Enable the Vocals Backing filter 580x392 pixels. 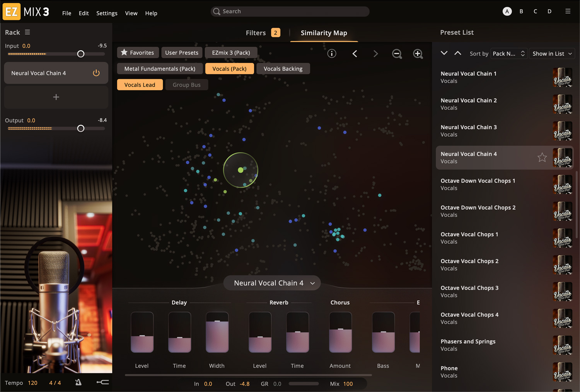[x=283, y=69]
